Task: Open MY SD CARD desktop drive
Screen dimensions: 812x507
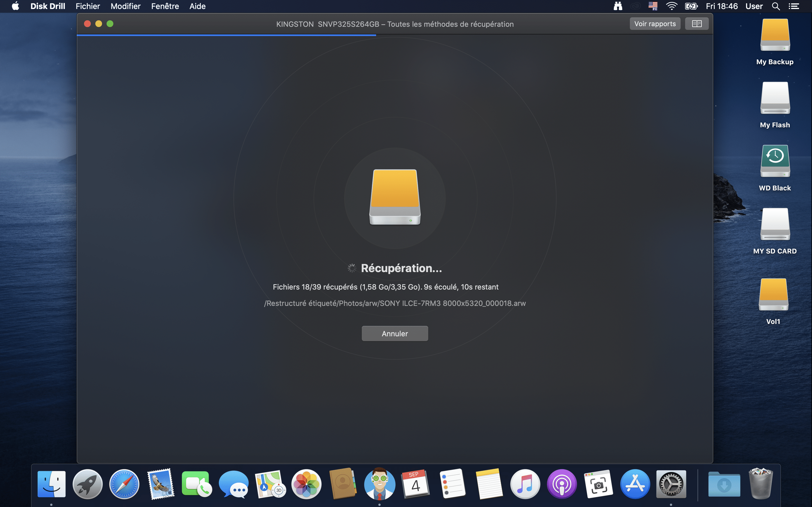Action: (x=775, y=224)
